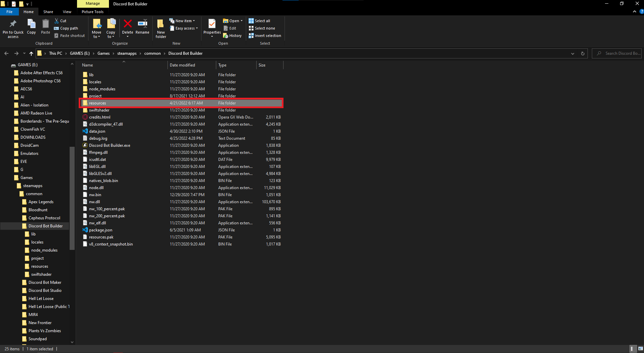Click the Delete red X icon
Viewport: 644px width, 353px height.
(127, 24)
